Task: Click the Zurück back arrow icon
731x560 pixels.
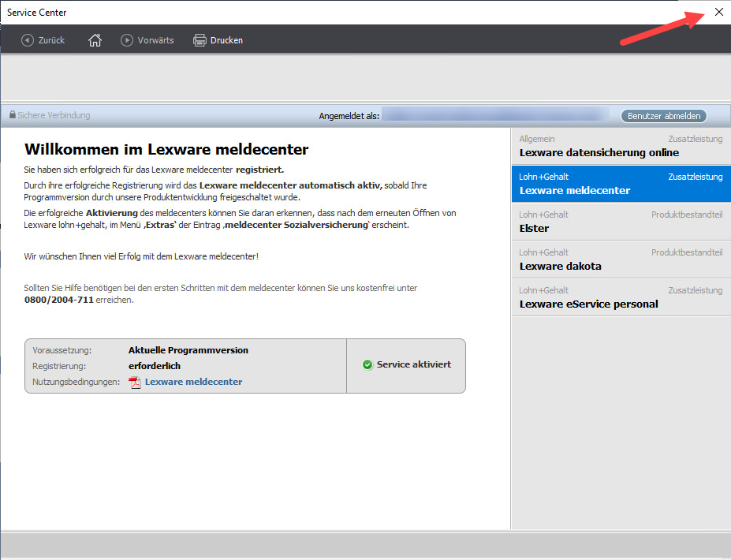Action: click(x=28, y=40)
